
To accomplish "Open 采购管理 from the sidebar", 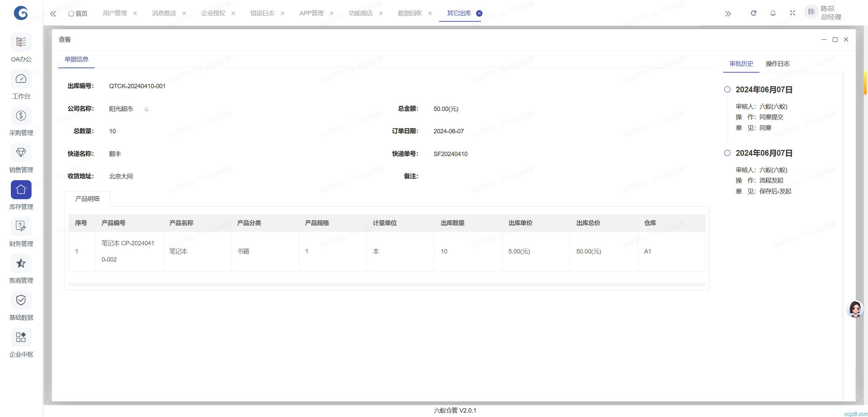I will (x=21, y=116).
